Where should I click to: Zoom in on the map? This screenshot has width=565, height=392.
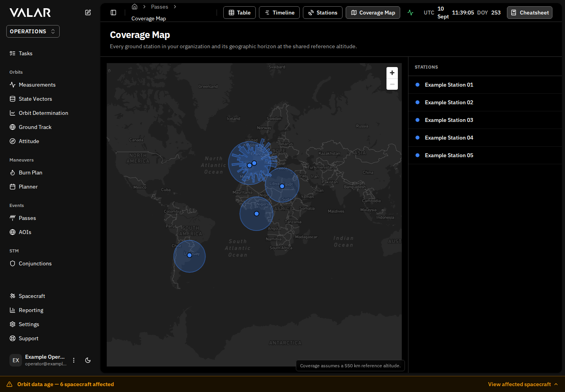pyautogui.click(x=392, y=73)
